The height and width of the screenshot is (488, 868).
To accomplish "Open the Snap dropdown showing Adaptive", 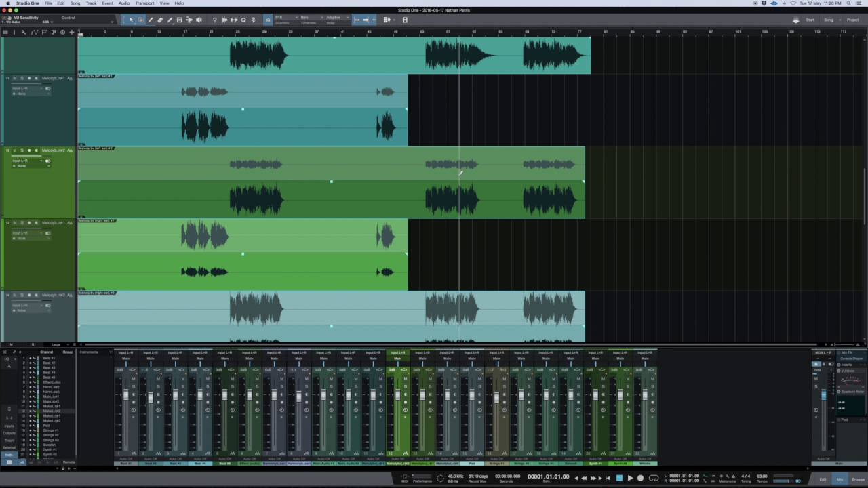I will point(338,18).
